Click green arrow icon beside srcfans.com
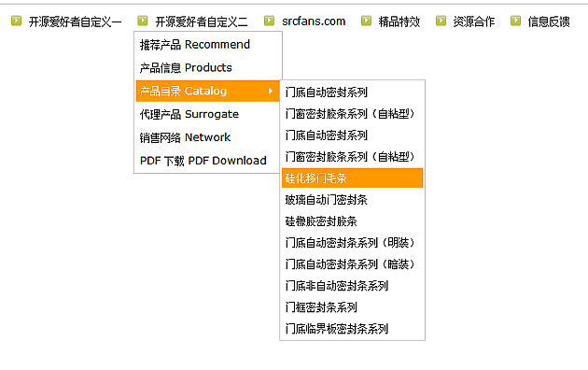 click(x=269, y=21)
